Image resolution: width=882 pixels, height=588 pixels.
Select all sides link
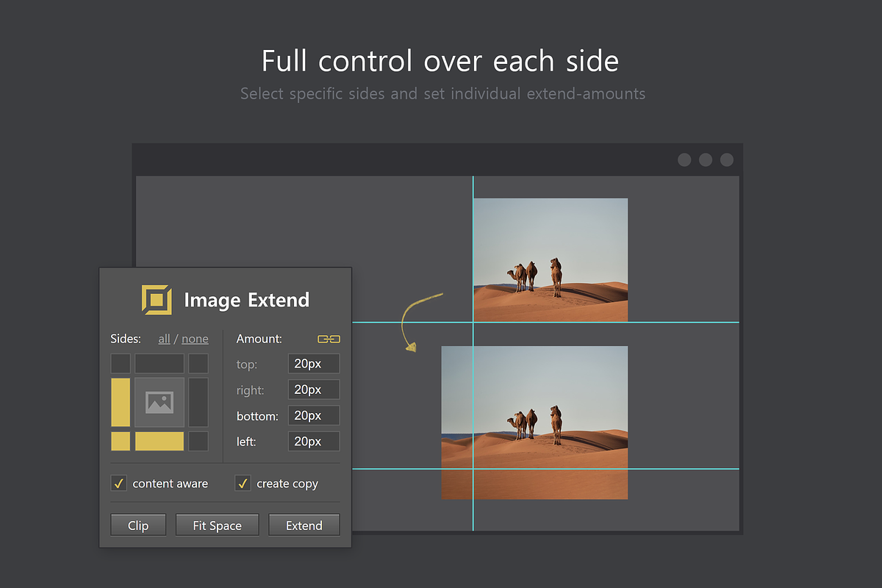coord(164,339)
